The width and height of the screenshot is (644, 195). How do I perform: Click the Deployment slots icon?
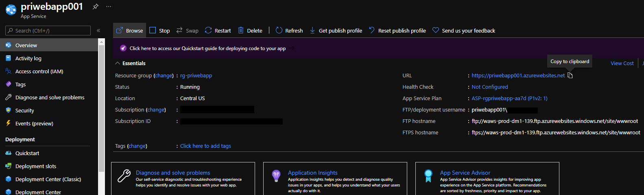[8, 166]
